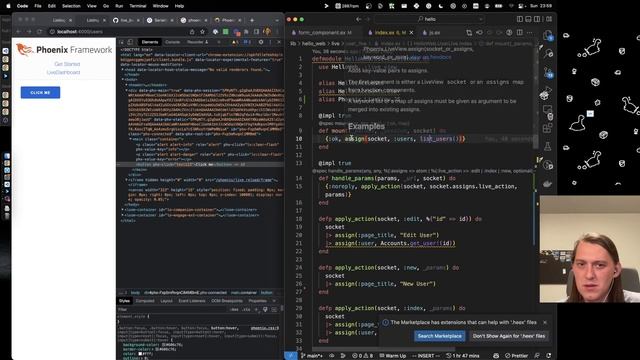This screenshot has width=640, height=360.
Task: Click the blue CLICK ME button
Action: pos(40,93)
